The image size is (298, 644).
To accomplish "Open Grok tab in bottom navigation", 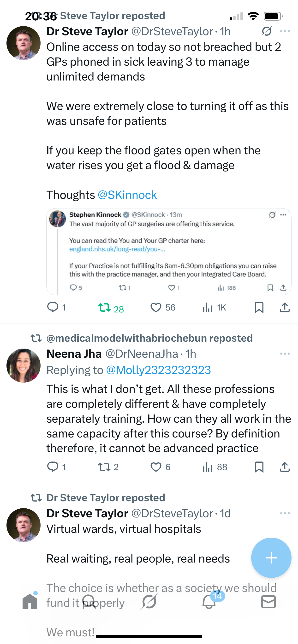I will pyautogui.click(x=149, y=602).
